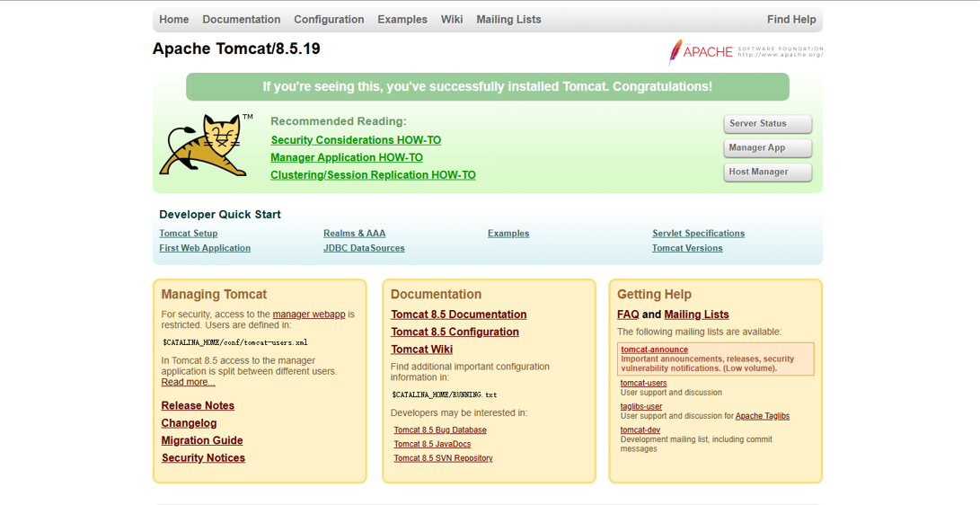Open the Migration Guide link
Viewport: 980px width, 505px height.
(202, 440)
